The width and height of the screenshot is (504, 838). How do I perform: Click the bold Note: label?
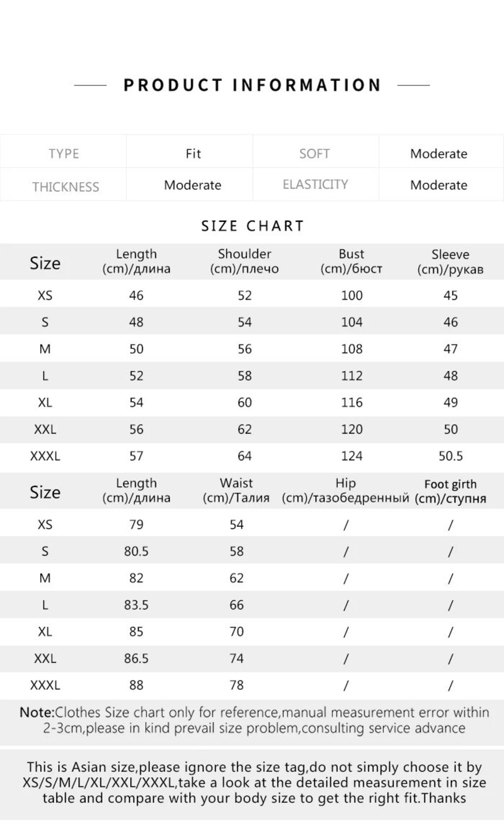click(37, 712)
